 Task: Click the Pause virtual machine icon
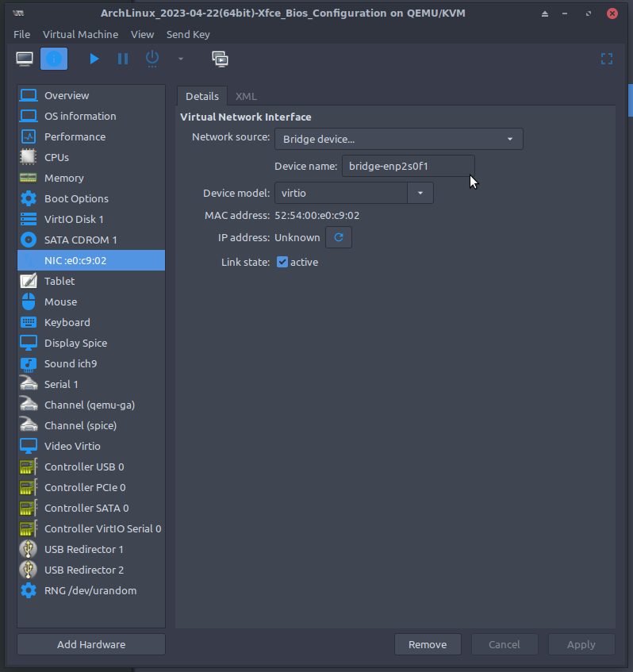coord(123,59)
